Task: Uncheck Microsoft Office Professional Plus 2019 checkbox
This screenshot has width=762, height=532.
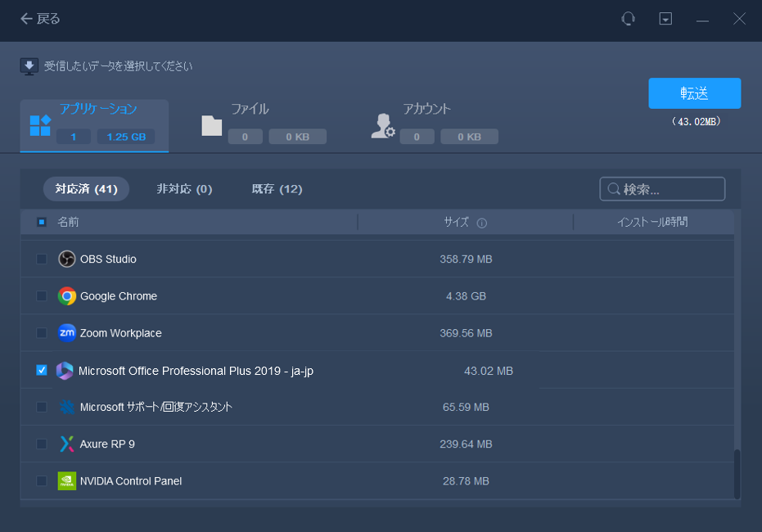Action: pyautogui.click(x=42, y=370)
